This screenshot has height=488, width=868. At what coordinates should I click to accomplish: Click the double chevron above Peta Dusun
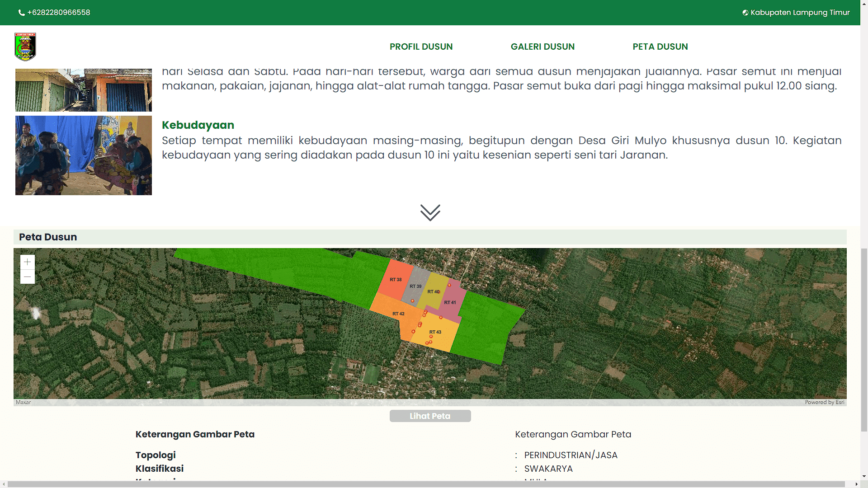(430, 212)
